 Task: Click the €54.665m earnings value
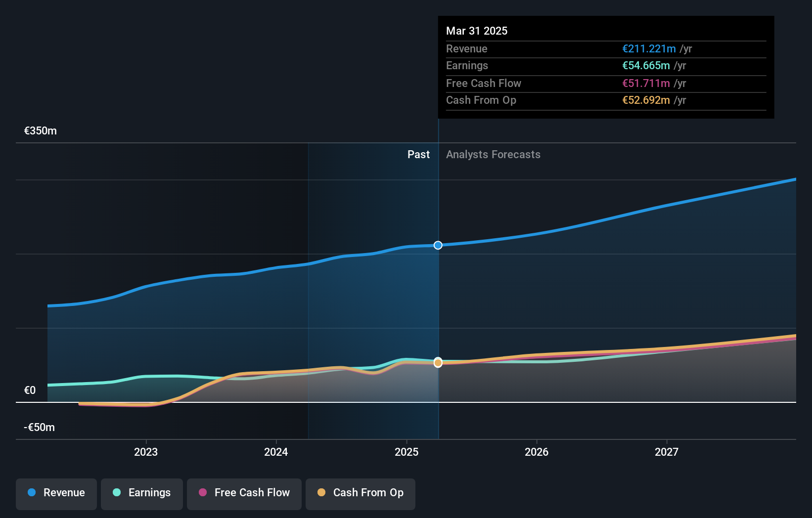click(646, 66)
